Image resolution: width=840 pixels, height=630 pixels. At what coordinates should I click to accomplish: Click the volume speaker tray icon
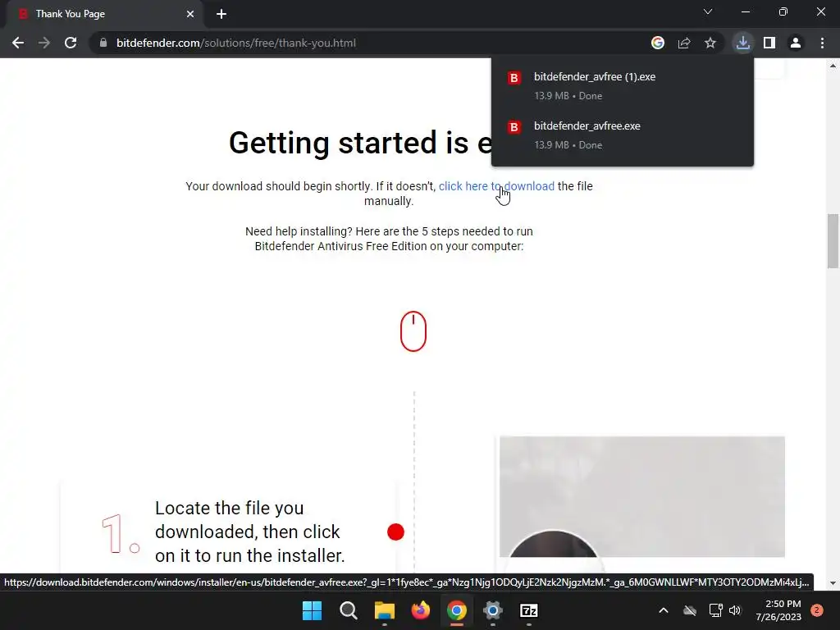[735, 610]
